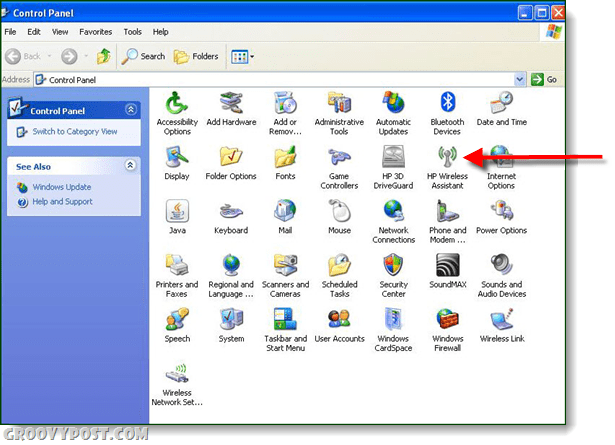
Task: Open the Help menu
Action: (160, 32)
